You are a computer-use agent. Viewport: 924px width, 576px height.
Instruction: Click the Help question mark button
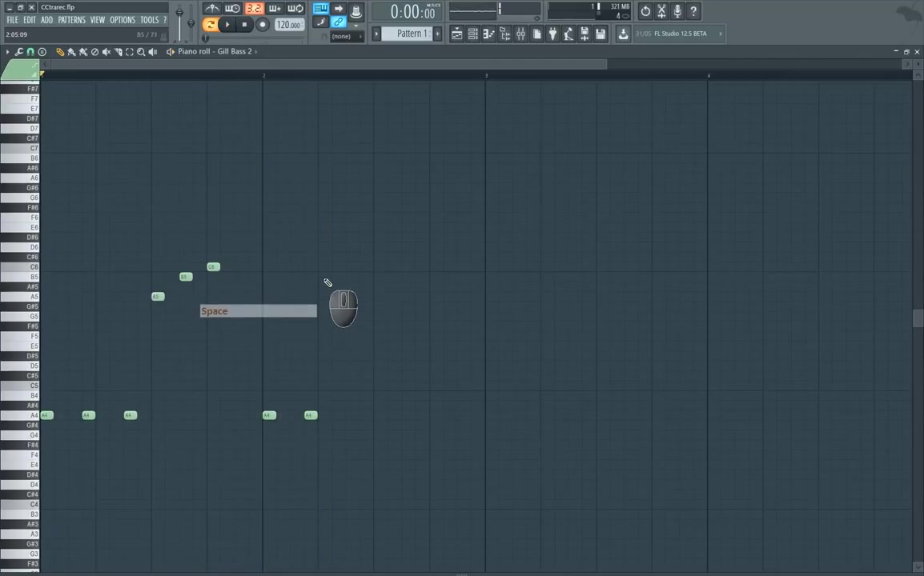pyautogui.click(x=693, y=11)
